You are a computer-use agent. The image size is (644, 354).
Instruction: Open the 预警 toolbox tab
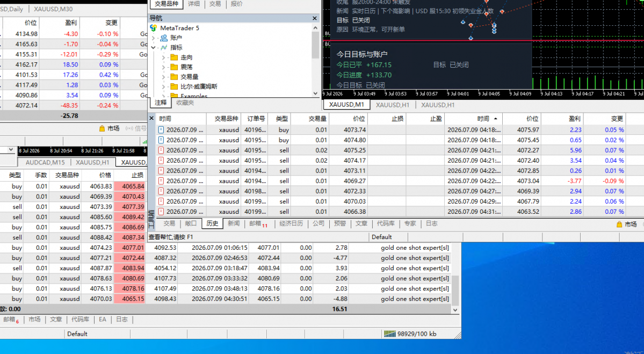click(339, 223)
